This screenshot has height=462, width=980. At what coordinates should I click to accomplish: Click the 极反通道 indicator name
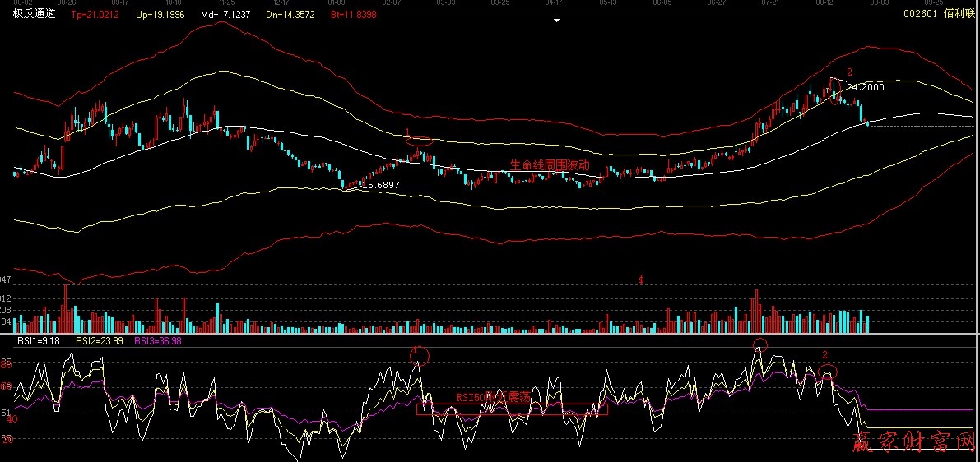pyautogui.click(x=34, y=14)
